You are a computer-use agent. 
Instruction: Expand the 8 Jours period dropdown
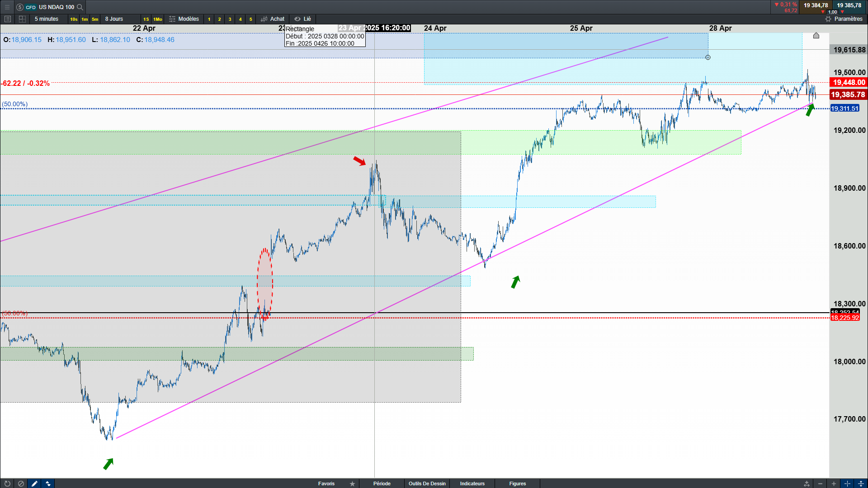click(x=114, y=19)
